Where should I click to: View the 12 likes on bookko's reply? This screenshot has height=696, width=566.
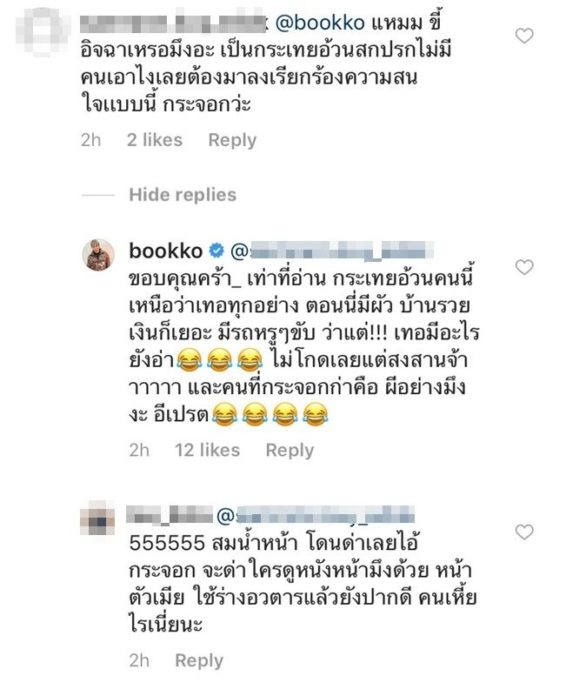[x=207, y=451]
